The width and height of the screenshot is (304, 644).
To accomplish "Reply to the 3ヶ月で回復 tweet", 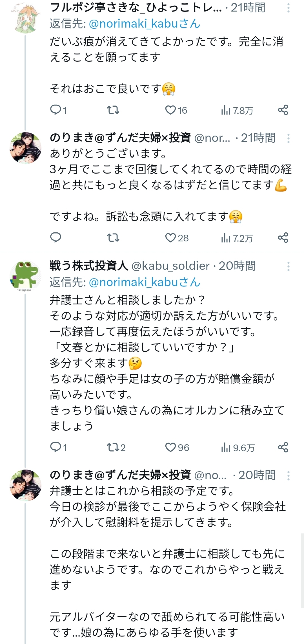I will pyautogui.click(x=56, y=238).
